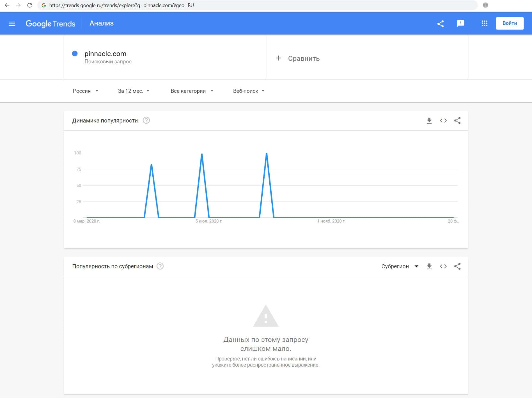The image size is (532, 398).
Task: Click the first chart peak near 75
Action: [x=152, y=164]
